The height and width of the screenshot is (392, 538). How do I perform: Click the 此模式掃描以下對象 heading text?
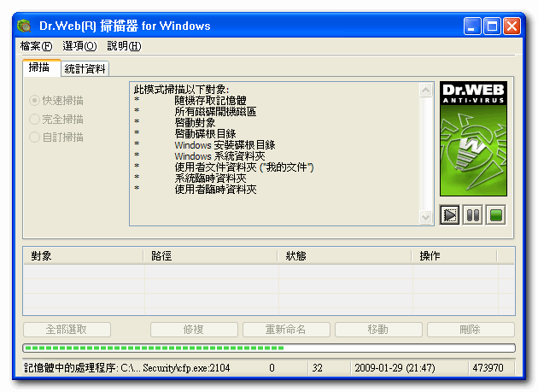pos(182,90)
